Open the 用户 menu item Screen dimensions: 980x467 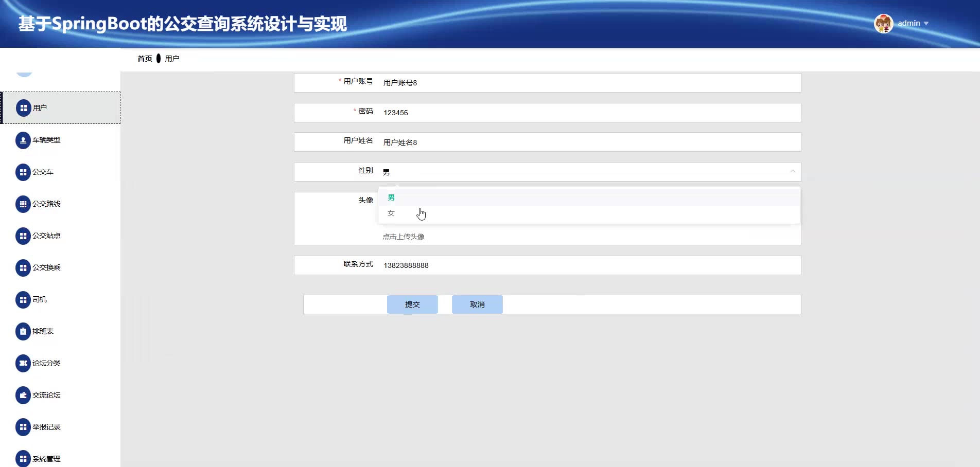point(61,108)
